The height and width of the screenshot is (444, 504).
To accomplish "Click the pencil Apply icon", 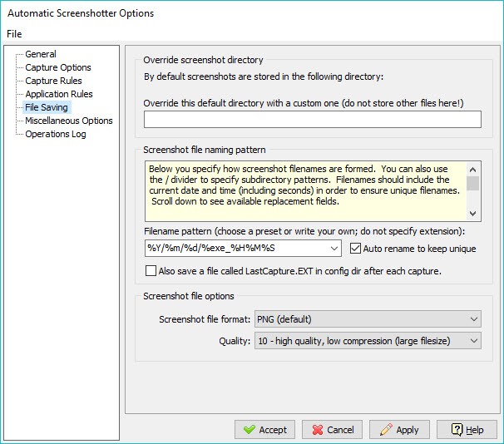I will click(x=386, y=430).
